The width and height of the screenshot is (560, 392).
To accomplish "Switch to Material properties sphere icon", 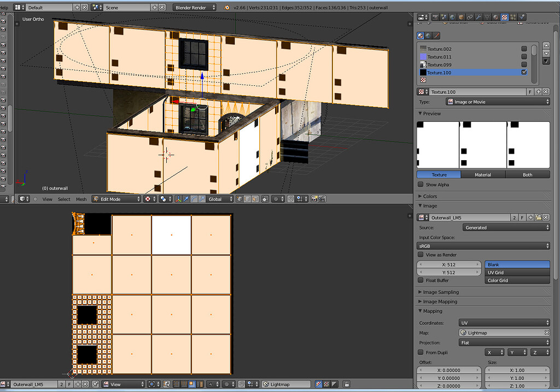I will [495, 17].
